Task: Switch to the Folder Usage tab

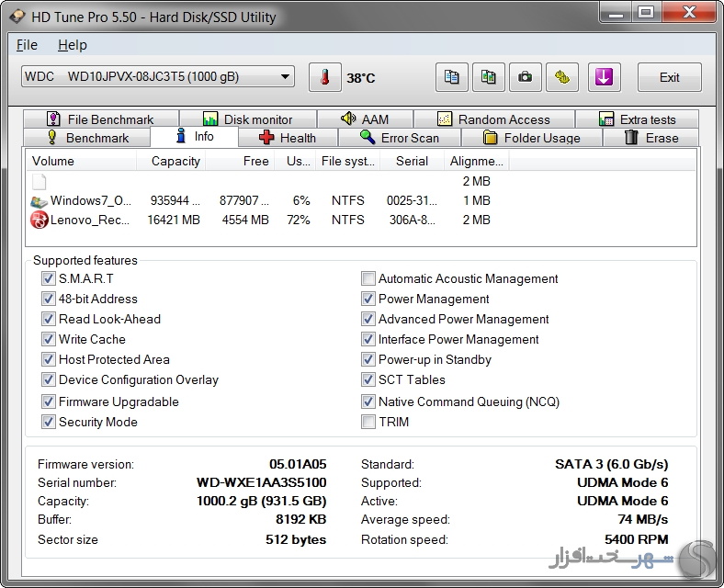Action: 531,138
